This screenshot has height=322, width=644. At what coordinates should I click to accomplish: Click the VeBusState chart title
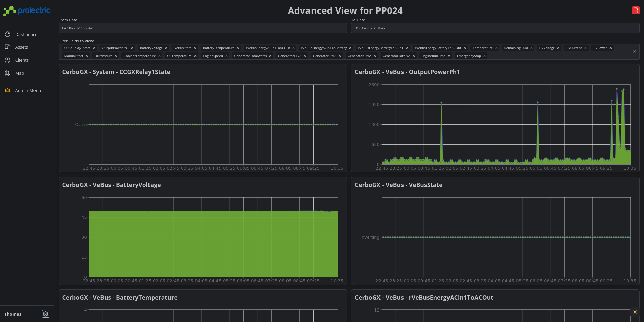pos(398,185)
